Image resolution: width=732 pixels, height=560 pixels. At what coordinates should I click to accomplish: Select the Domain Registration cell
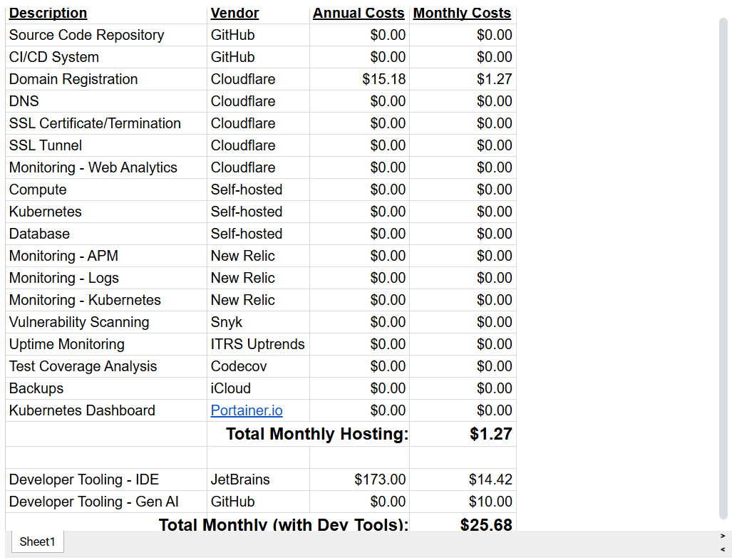click(106, 79)
